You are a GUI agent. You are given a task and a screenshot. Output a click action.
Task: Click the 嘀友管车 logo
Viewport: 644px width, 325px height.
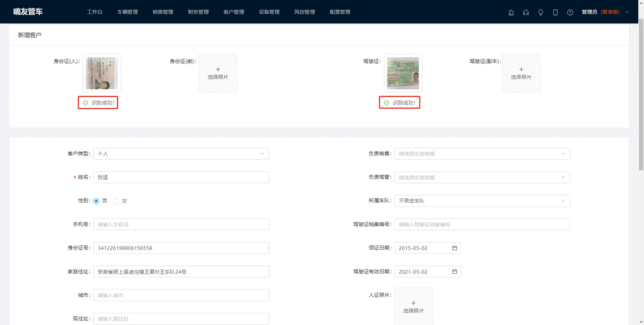click(x=28, y=12)
